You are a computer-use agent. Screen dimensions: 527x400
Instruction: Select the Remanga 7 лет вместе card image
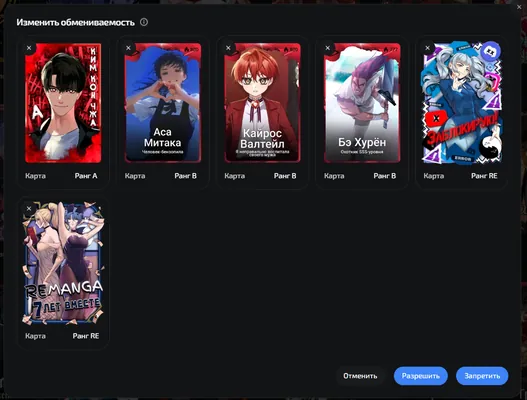(x=64, y=263)
